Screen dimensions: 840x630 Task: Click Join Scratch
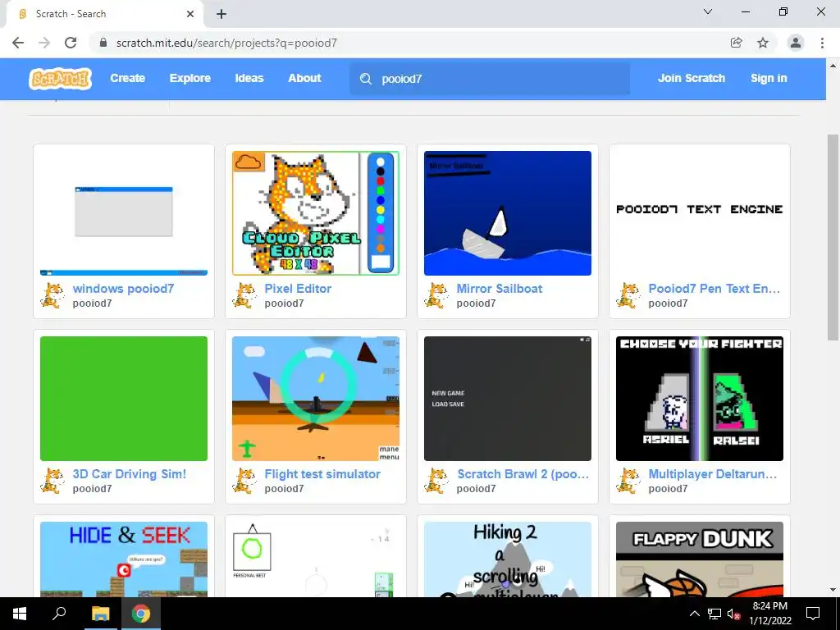[691, 78]
